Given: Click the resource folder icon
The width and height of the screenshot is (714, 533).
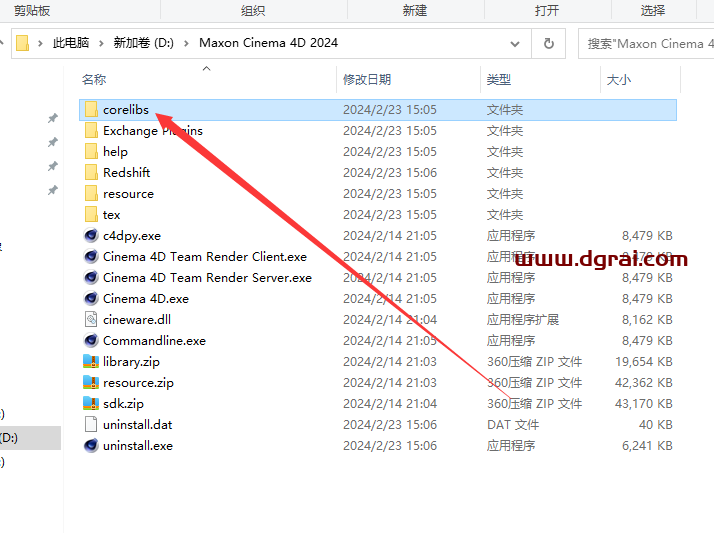Looking at the screenshot, I should pos(91,193).
